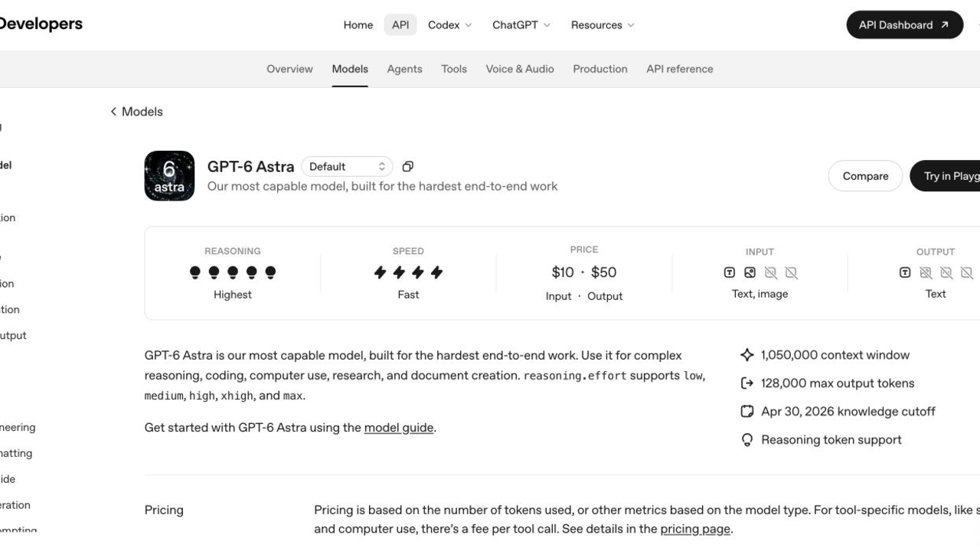The height and width of the screenshot is (551, 980).
Task: Click the 'Pricing' section heading
Action: (x=164, y=510)
